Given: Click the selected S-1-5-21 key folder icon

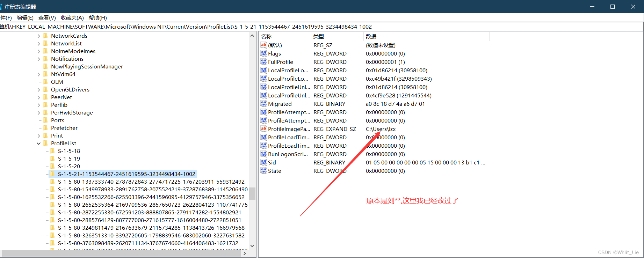Looking at the screenshot, I should coord(53,174).
